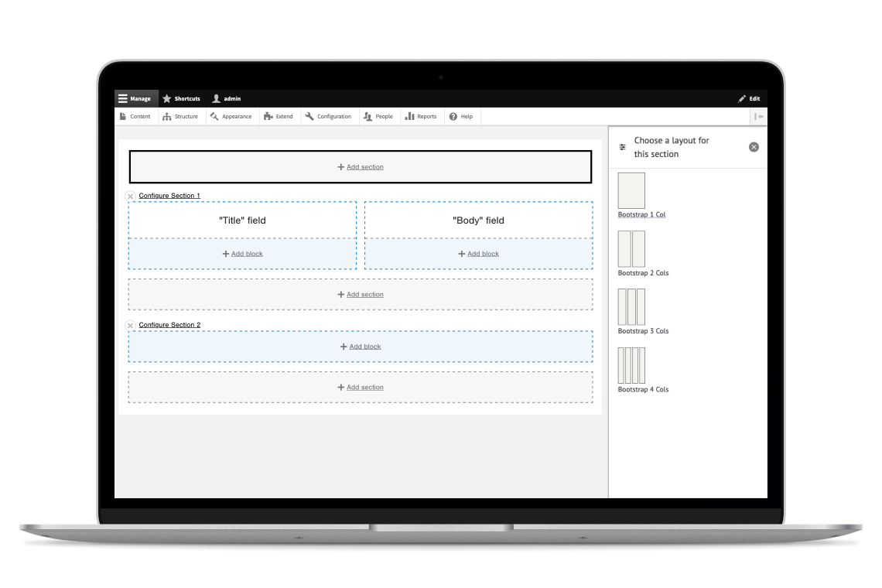Toggle toolbar orientation button
This screenshot has width=882, height=588.
[x=758, y=117]
